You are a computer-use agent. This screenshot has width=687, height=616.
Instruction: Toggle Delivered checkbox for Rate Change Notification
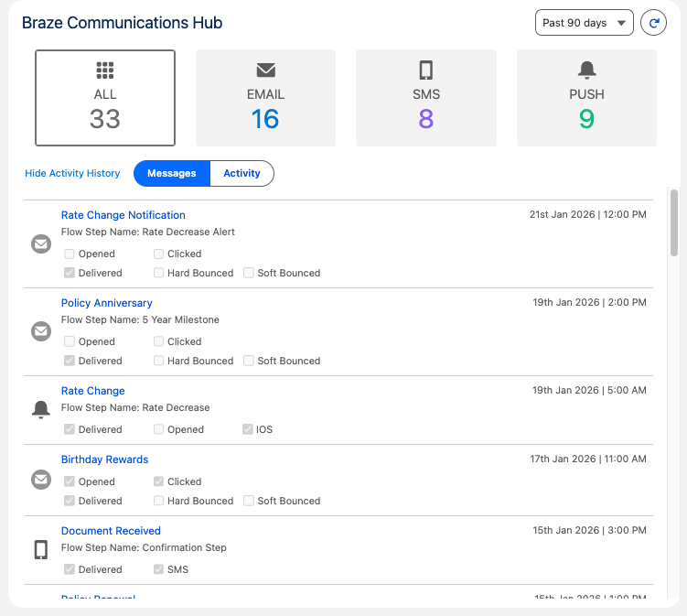(x=70, y=273)
